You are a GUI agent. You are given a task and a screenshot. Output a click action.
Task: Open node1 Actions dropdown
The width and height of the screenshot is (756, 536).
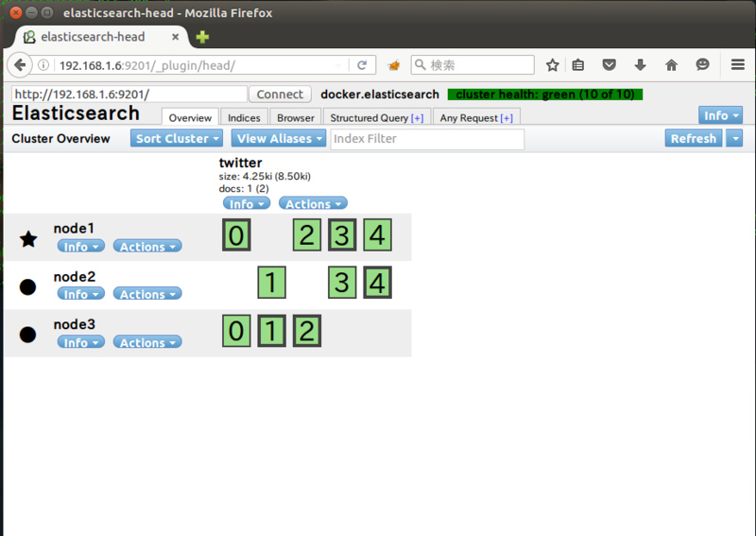pyautogui.click(x=147, y=246)
